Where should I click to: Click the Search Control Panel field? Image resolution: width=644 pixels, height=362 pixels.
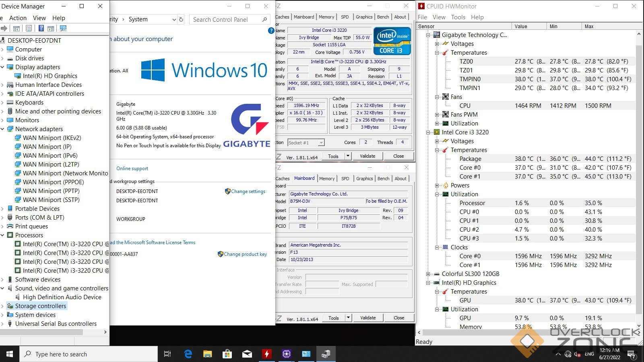(x=229, y=19)
